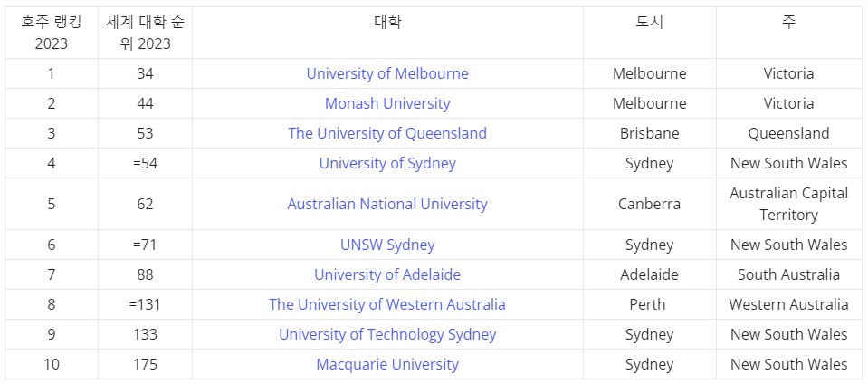Open The University of Western Australia link
868x384 pixels.
pos(387,305)
